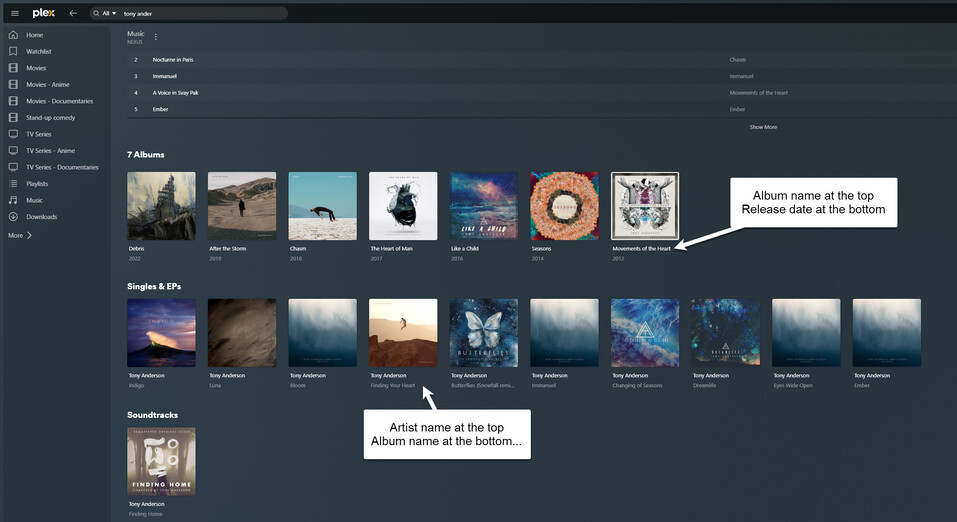Screen dimensions: 957x522
Task: Click the 'Finding Home' soundtrack title
Action: 145,514
